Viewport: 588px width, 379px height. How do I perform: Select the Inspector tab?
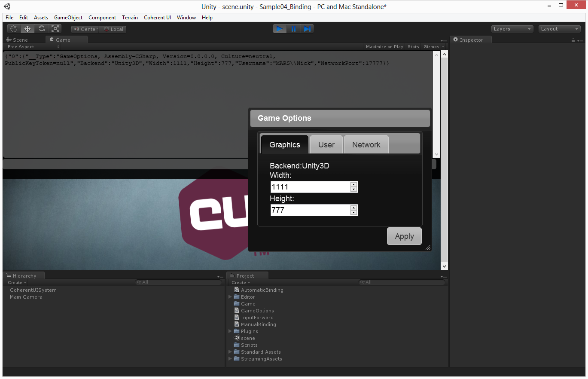click(x=471, y=40)
